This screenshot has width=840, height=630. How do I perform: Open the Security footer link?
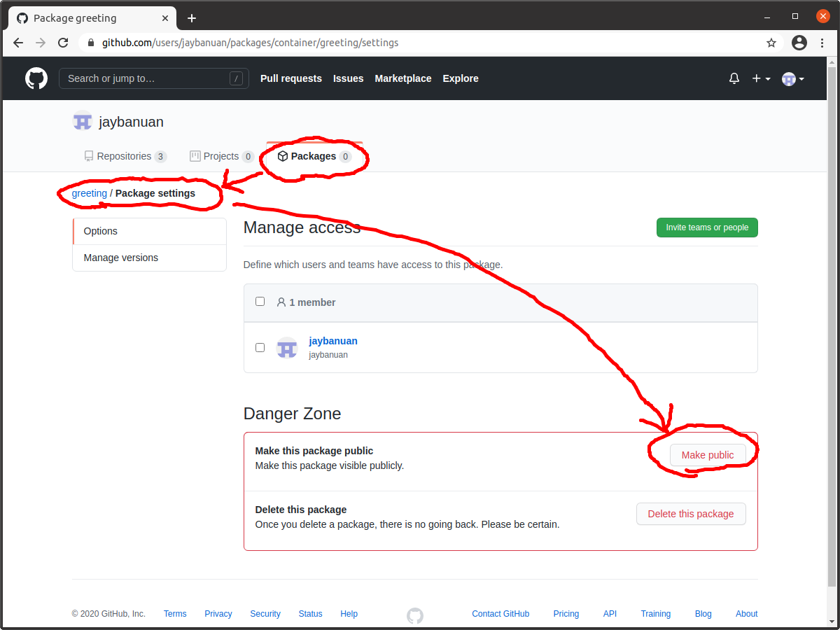(x=265, y=614)
